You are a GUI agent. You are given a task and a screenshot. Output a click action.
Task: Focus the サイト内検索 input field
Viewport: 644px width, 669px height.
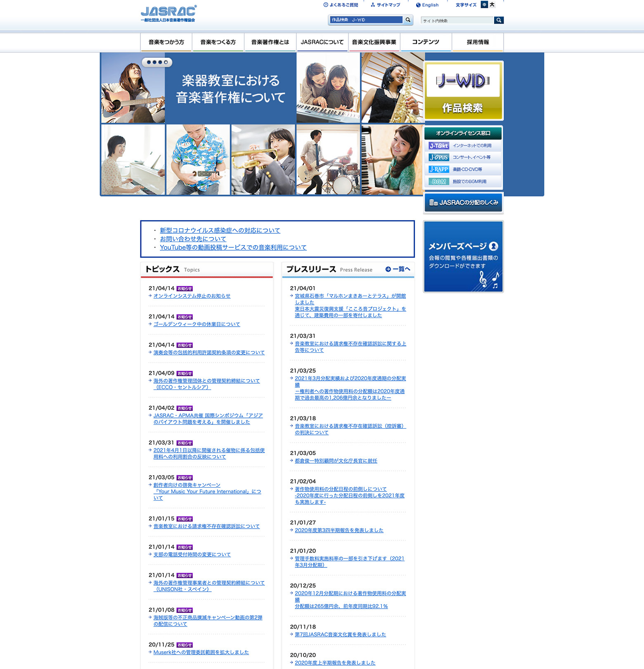click(457, 20)
